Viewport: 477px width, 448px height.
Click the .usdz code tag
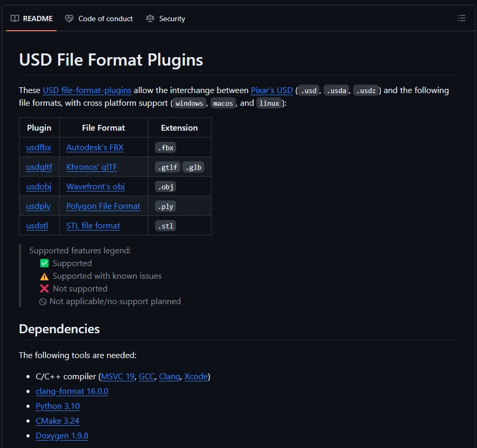coord(366,90)
